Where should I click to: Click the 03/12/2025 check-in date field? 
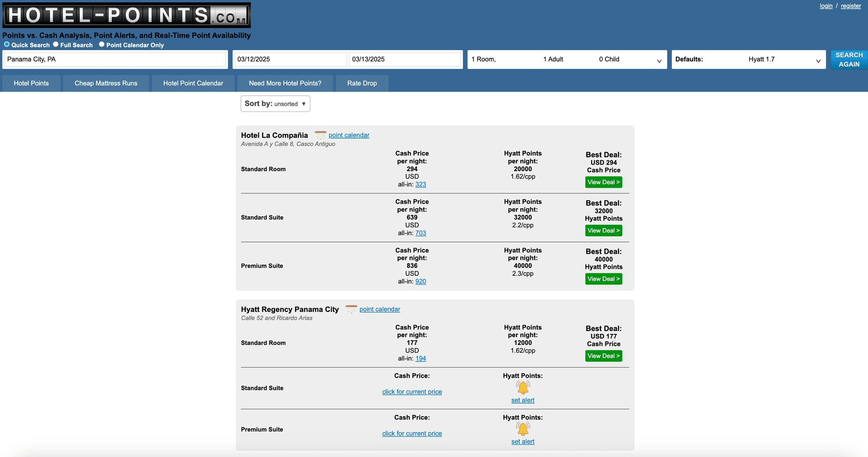point(290,60)
